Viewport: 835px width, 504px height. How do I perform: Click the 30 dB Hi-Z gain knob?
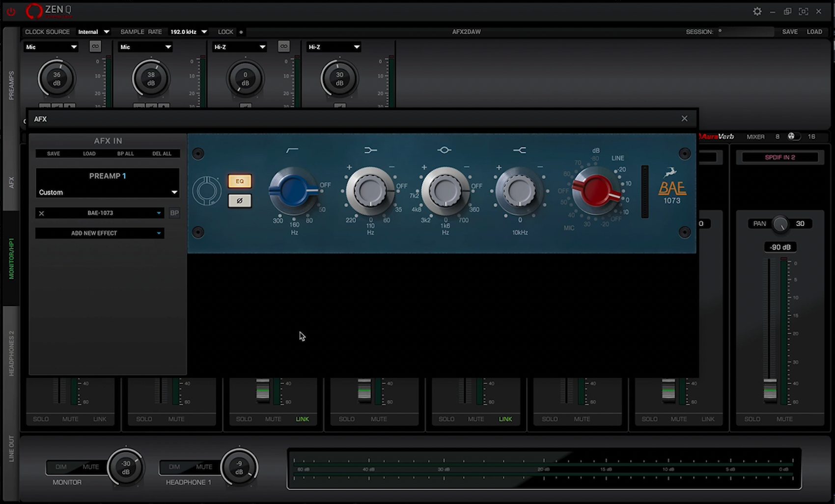point(340,79)
